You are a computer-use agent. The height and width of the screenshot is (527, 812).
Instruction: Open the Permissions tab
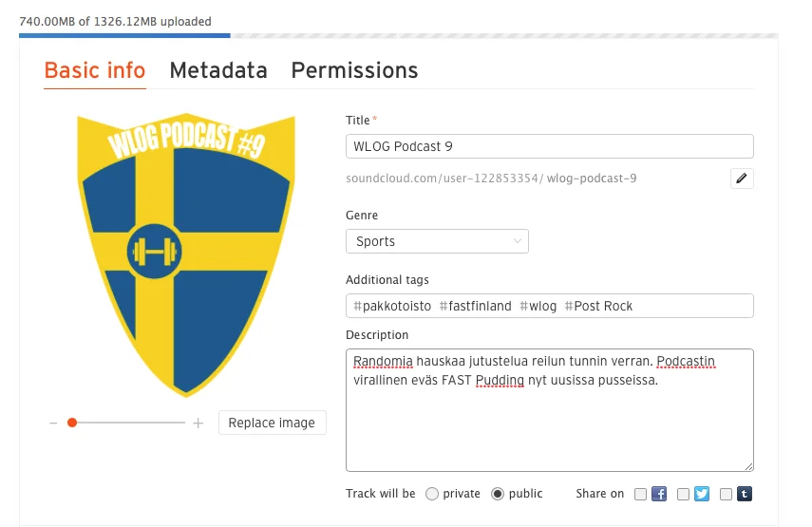coord(354,70)
